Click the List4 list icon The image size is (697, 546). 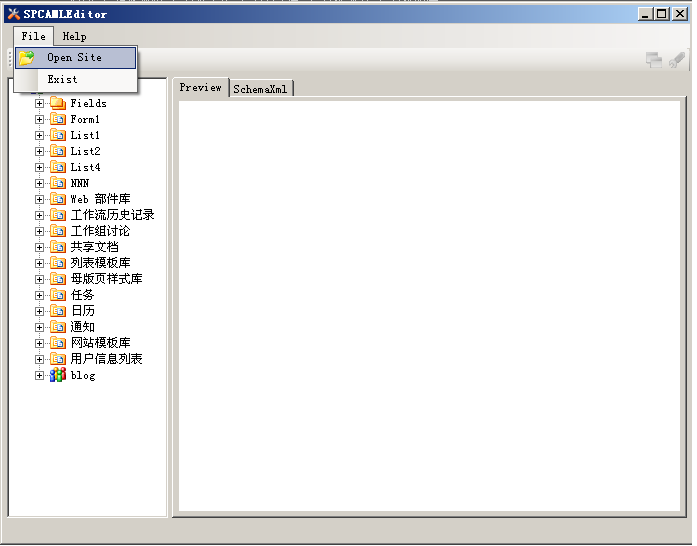(58, 167)
